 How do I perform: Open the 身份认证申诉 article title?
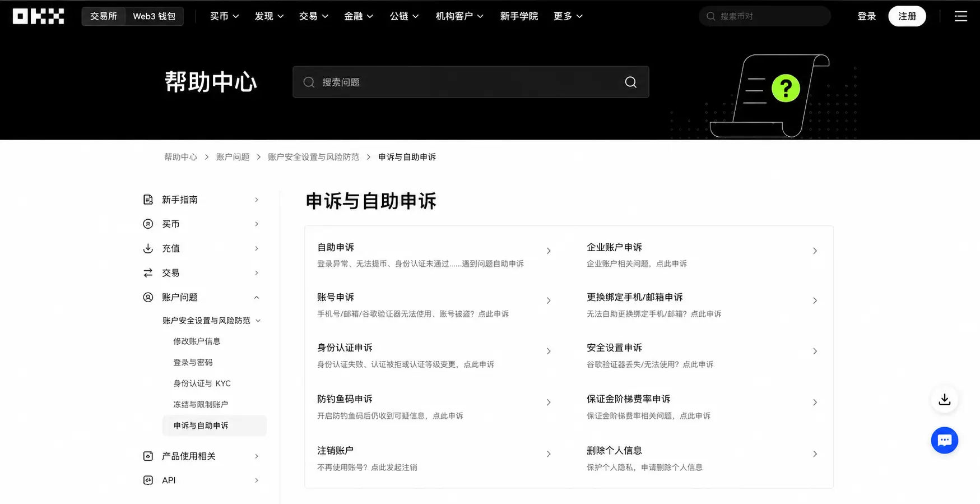pyautogui.click(x=345, y=348)
